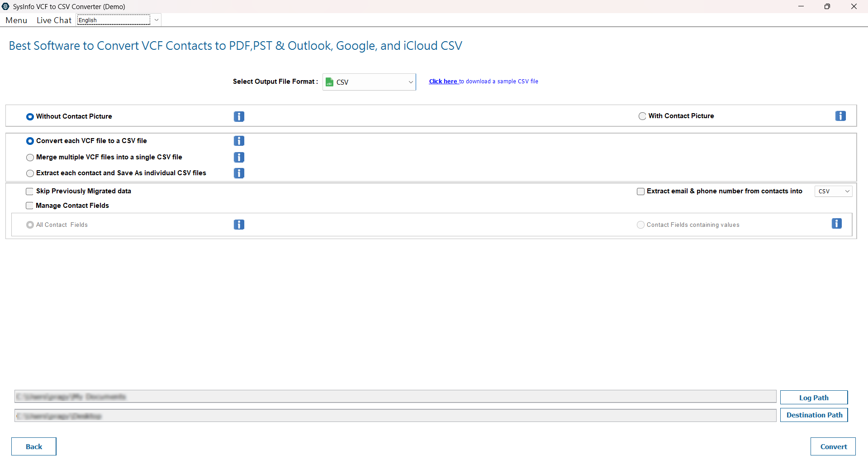
Task: Click the Back button
Action: point(34,446)
